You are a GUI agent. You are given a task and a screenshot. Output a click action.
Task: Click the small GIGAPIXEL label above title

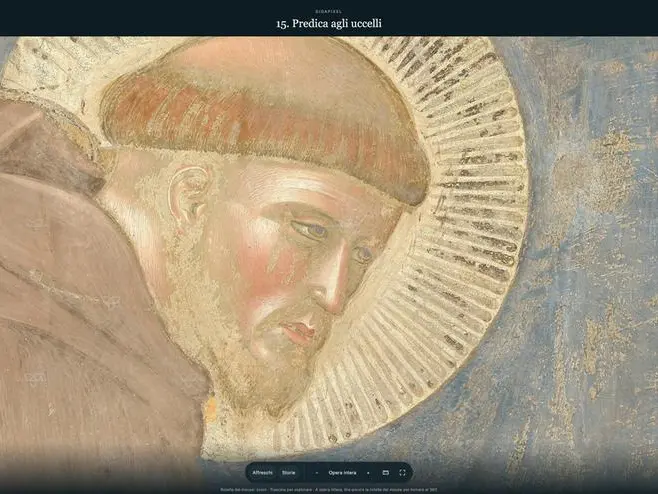click(329, 12)
